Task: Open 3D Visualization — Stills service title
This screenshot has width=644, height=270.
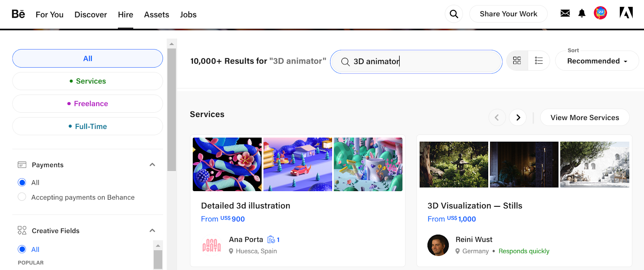Action: click(x=475, y=206)
